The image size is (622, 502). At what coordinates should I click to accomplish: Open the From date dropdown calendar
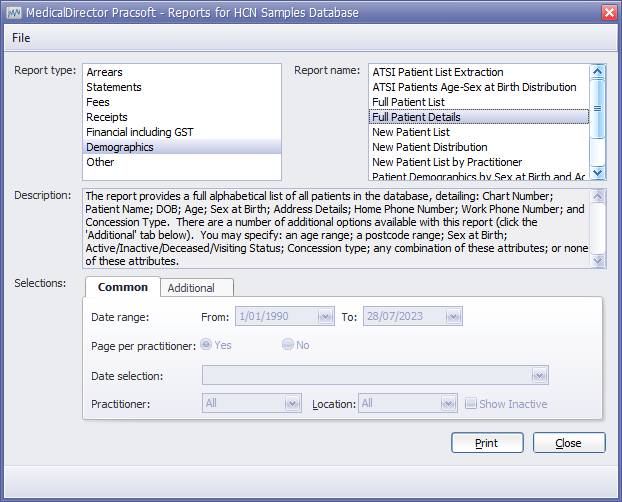click(x=324, y=317)
